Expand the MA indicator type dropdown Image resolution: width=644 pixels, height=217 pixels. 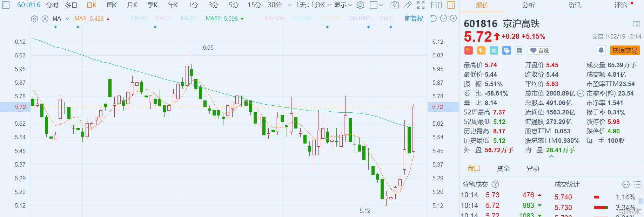tap(67, 19)
